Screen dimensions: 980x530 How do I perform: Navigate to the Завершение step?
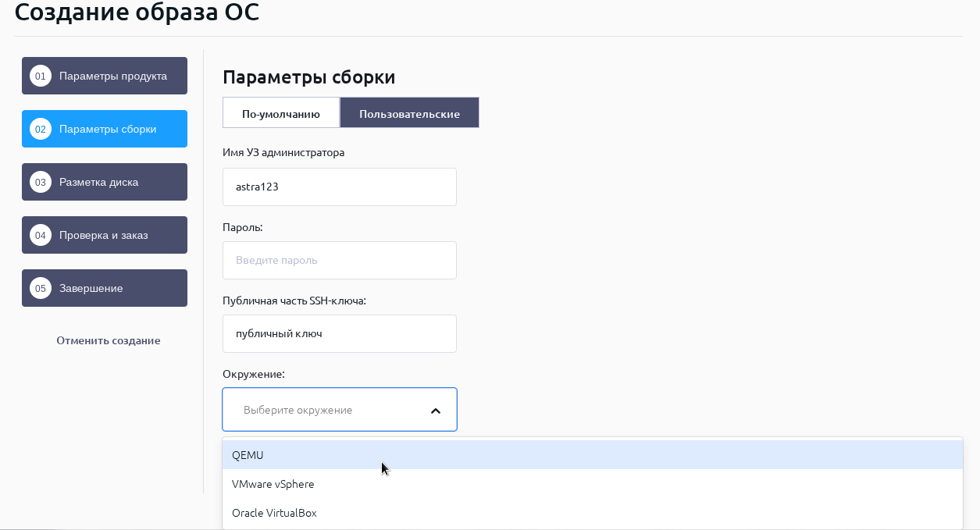point(91,288)
